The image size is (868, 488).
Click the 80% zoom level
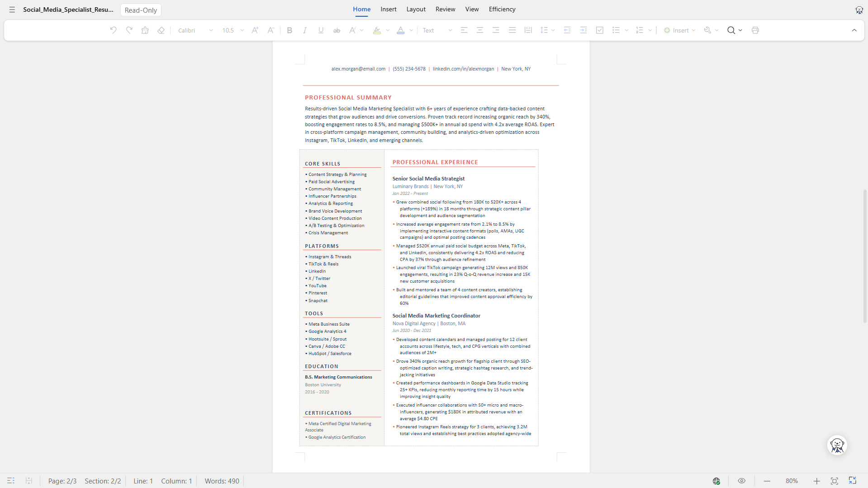[792, 481]
